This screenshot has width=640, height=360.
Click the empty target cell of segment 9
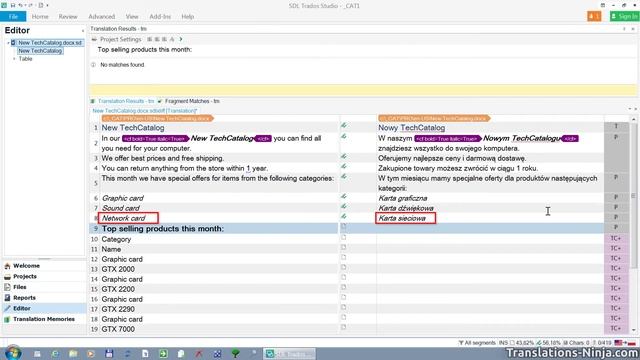tap(490, 229)
